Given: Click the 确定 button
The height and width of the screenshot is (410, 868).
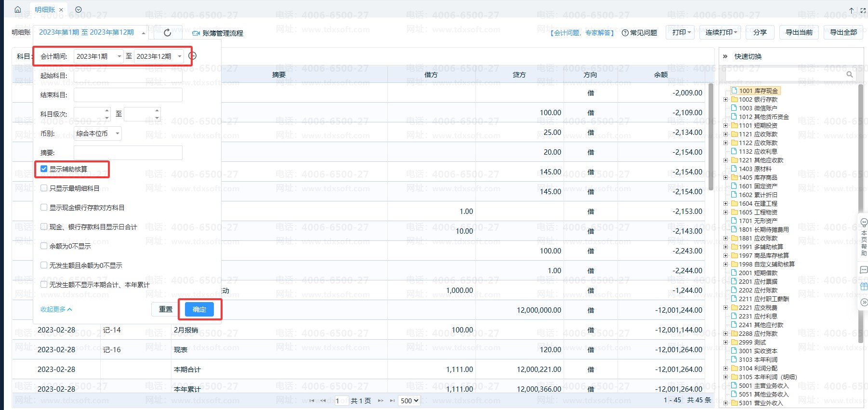Looking at the screenshot, I should pos(199,309).
